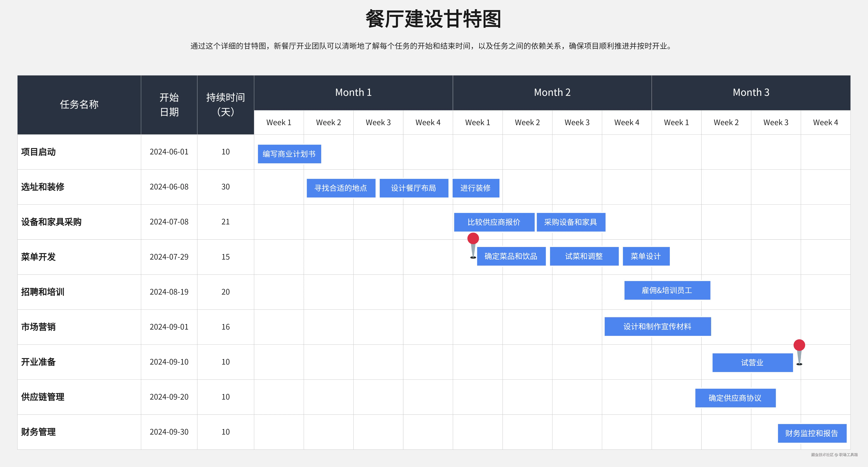Select the 比较供应商报价 bar
Viewport: 868px width, 467px height.
(x=494, y=222)
